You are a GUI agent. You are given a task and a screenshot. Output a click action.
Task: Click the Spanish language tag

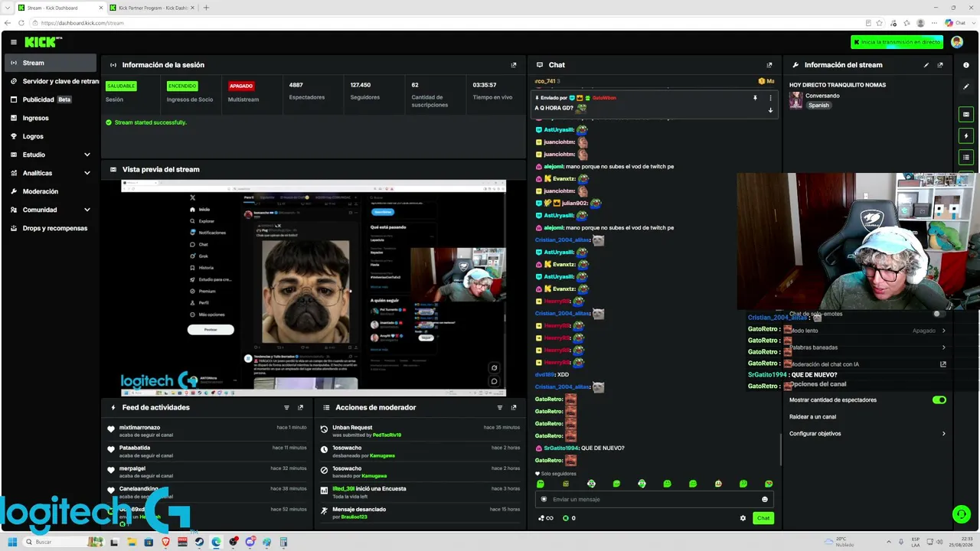pos(818,106)
